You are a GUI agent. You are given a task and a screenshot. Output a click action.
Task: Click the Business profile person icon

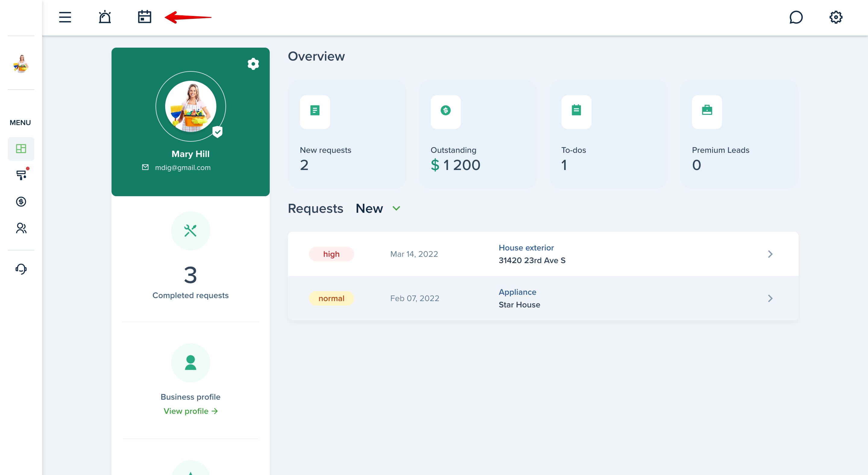click(x=190, y=363)
